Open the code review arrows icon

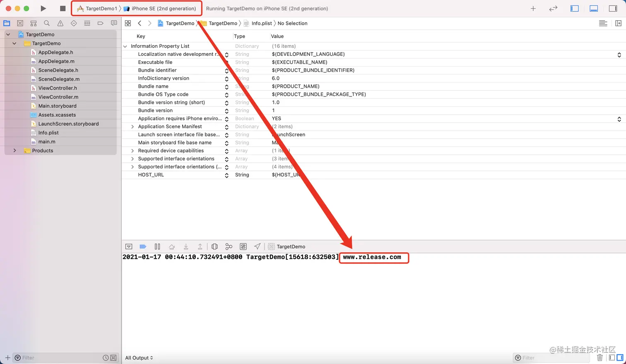click(x=553, y=8)
